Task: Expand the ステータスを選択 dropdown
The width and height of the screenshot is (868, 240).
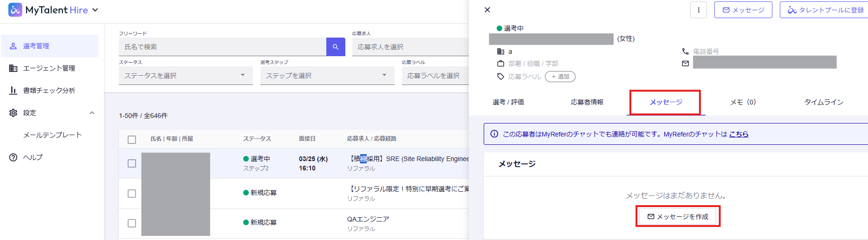Action: pos(186,76)
